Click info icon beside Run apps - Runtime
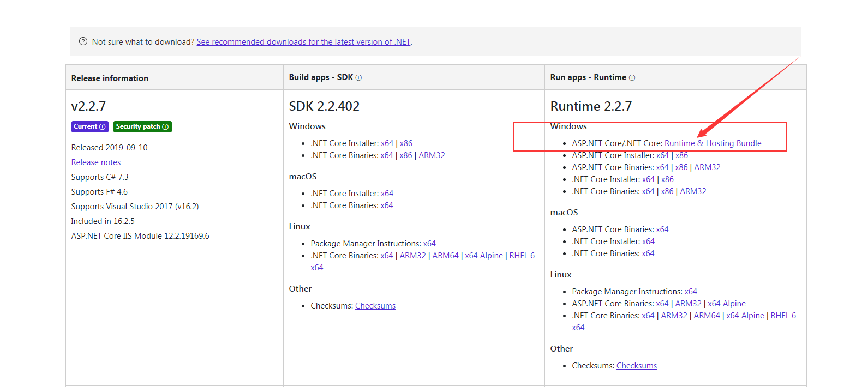Viewport: 868px width, 387px height. coord(632,78)
